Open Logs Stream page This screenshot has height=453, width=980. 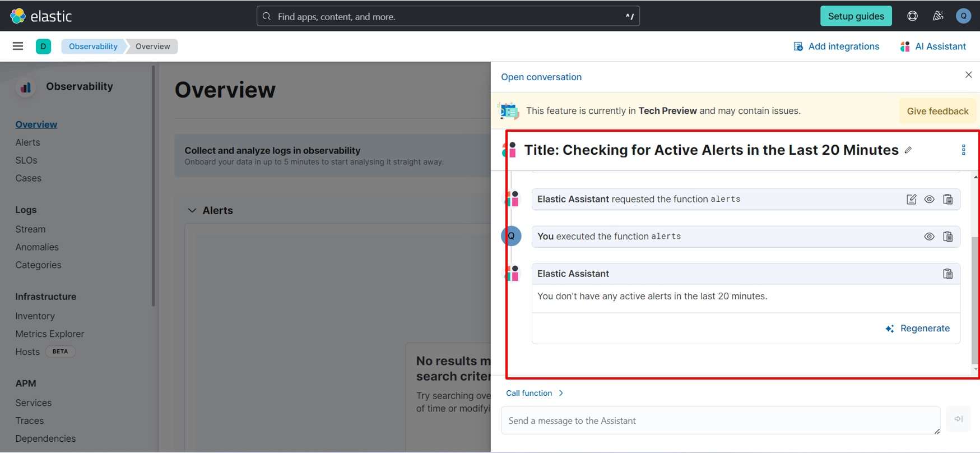pos(31,229)
